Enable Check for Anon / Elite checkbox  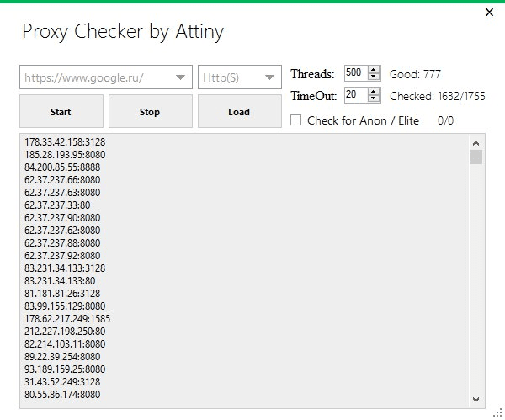click(296, 120)
